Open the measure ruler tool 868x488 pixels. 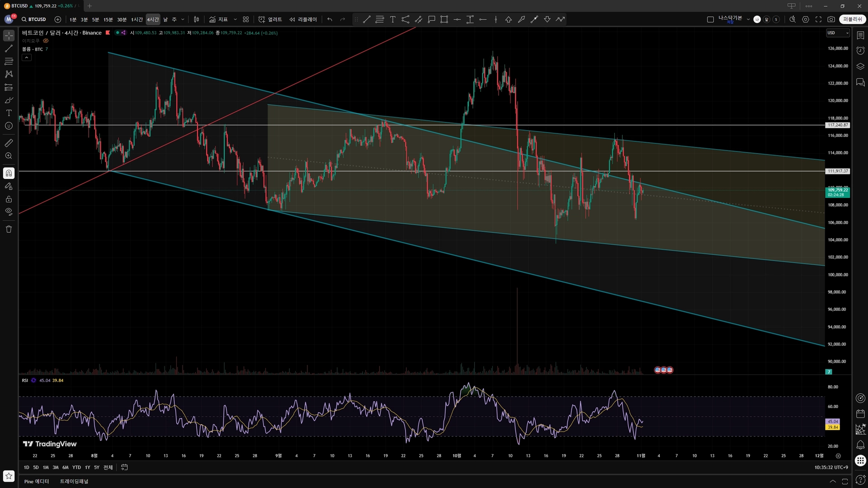click(9, 143)
